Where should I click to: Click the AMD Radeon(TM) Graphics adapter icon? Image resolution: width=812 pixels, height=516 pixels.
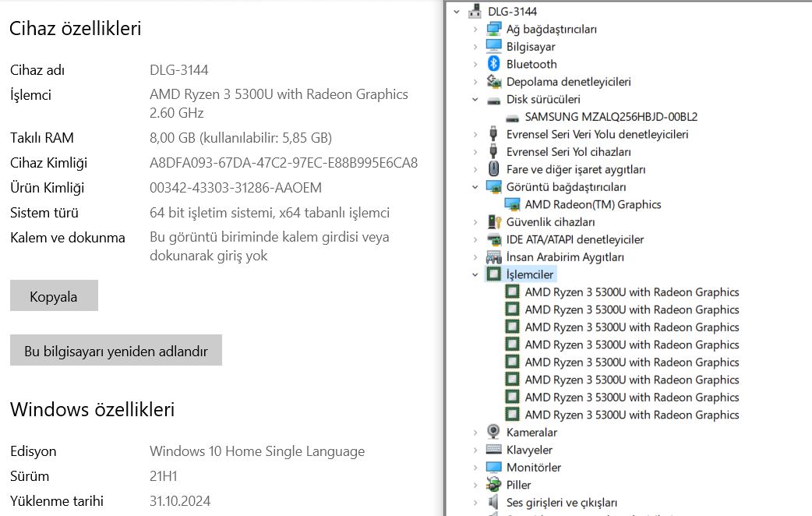[512, 204]
